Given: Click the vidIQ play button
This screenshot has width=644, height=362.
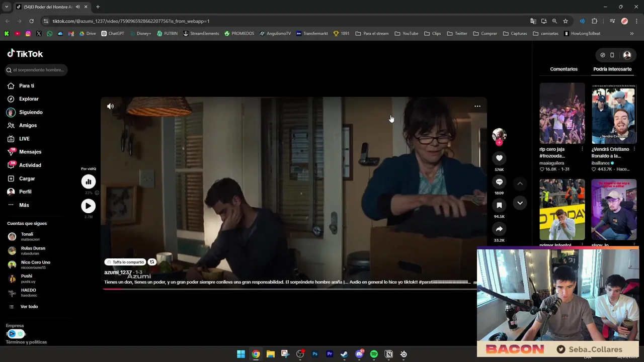Looking at the screenshot, I should 88,206.
